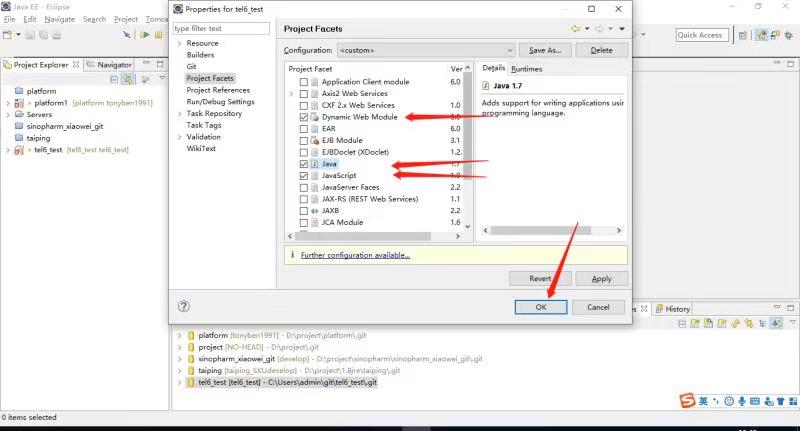The image size is (800, 431).
Task: Minimize the Project Explorer panel
Action: 146,63
